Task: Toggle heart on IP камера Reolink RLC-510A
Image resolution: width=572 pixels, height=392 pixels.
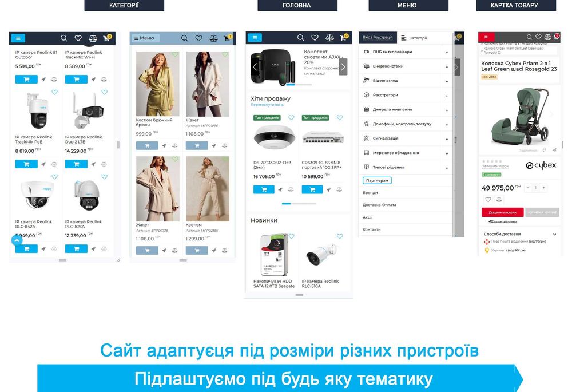Action: [x=340, y=236]
